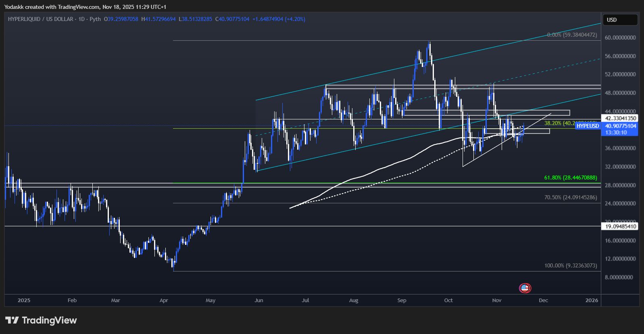
Task: Click the 19.09485410 price level label
Action: 621,226
